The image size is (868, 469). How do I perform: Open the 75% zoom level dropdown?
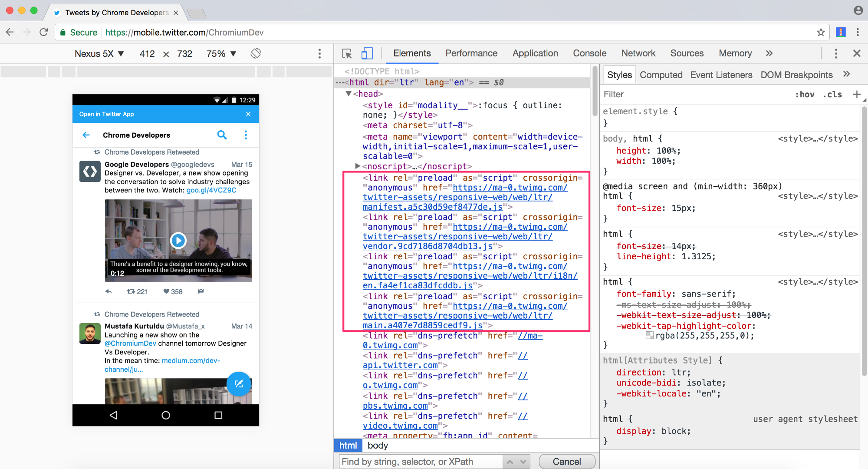pos(221,54)
